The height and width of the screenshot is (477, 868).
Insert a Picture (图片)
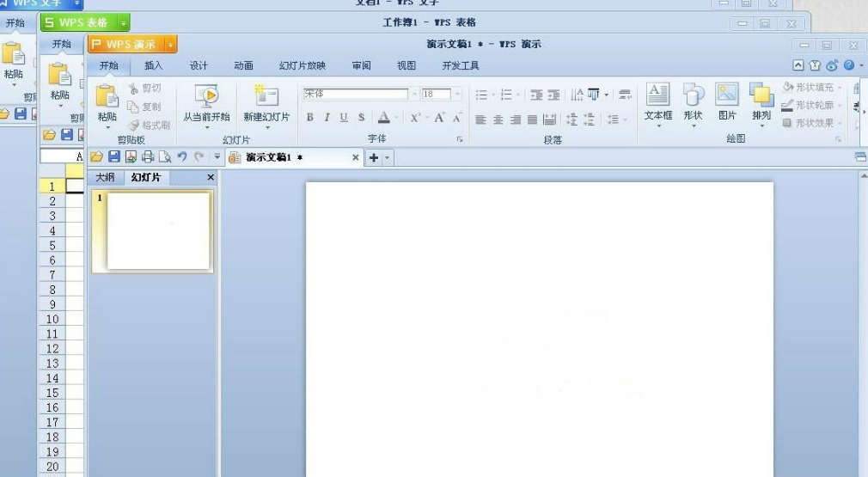pyautogui.click(x=727, y=103)
